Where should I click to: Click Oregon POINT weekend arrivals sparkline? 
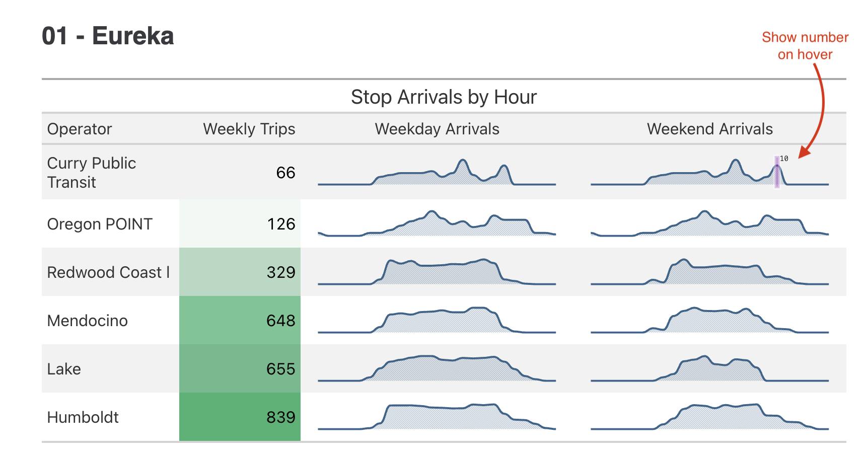pos(709,223)
